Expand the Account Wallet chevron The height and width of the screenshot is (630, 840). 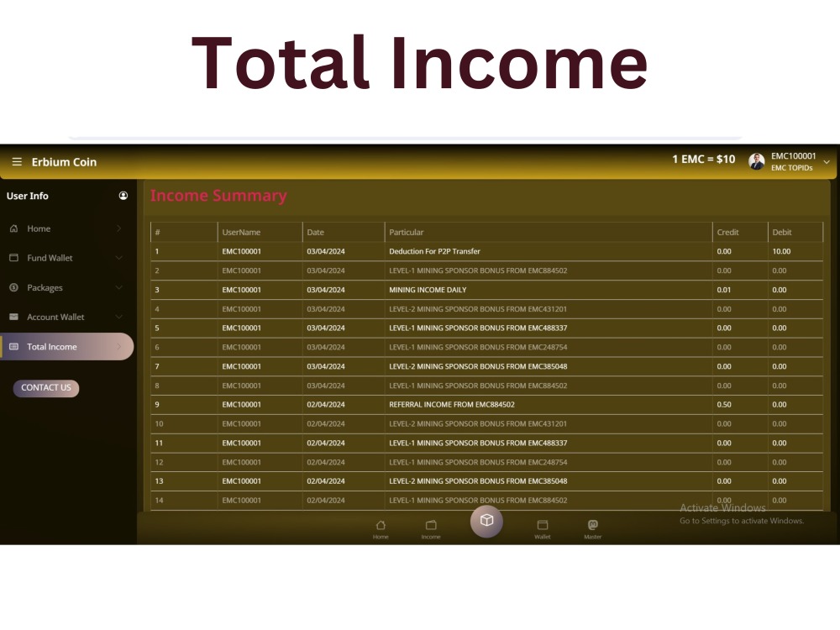(x=119, y=318)
